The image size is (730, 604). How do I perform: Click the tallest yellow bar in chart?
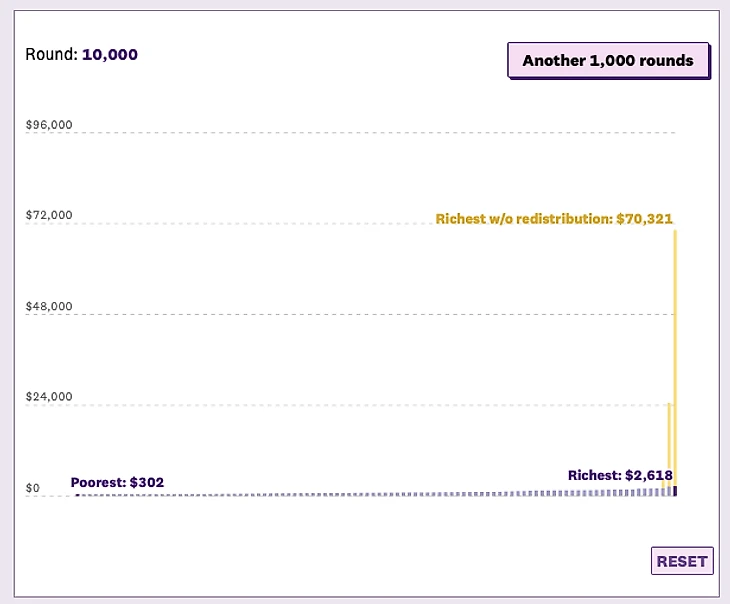click(676, 350)
